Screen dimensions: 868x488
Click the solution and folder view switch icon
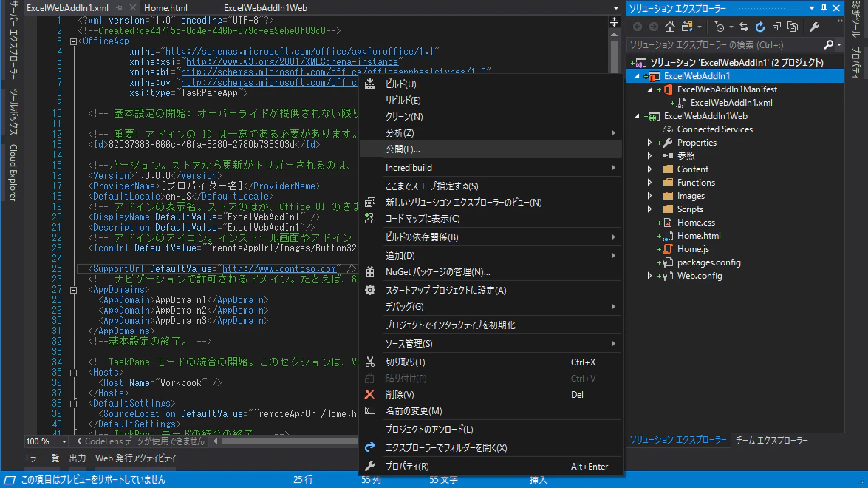pos(687,27)
